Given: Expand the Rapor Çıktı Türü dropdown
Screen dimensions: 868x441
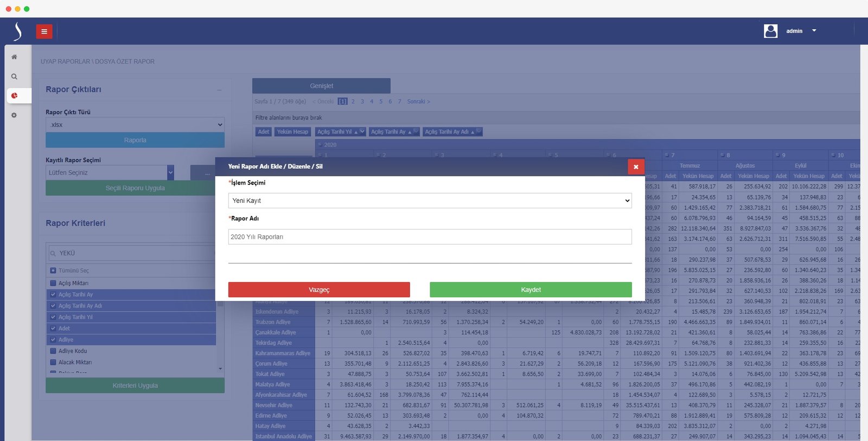Looking at the screenshot, I should pos(135,125).
